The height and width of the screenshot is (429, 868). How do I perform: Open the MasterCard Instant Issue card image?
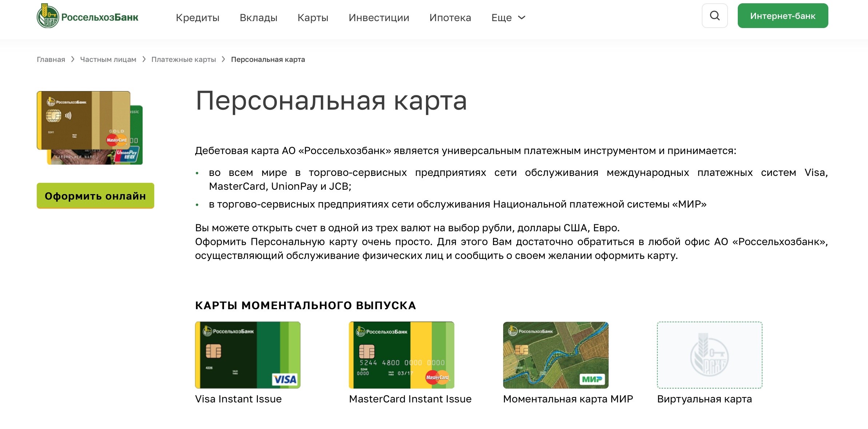[401, 355]
